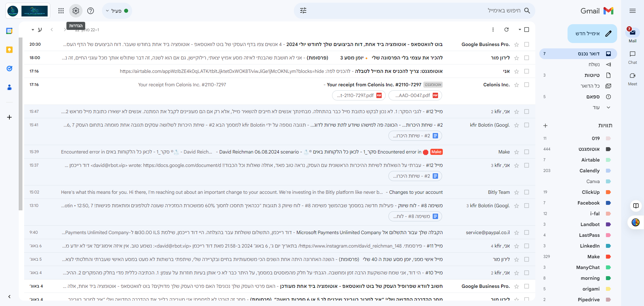Star the service@paypal.co.il email

pos(517,232)
